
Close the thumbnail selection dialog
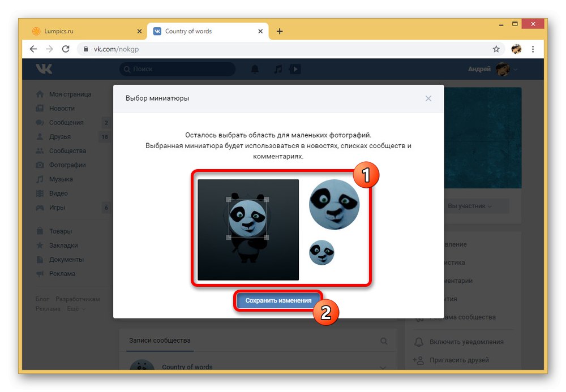(428, 98)
